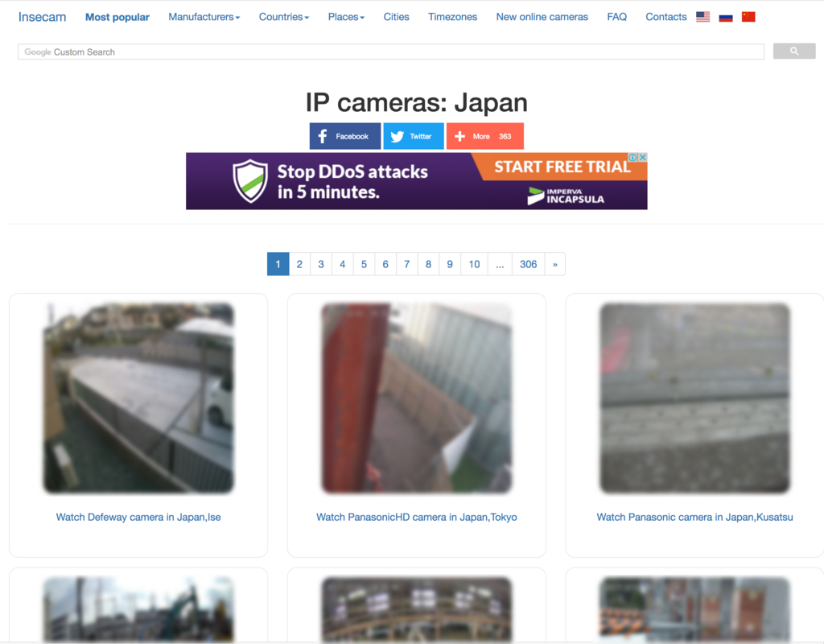
Task: Go to pagination page 10
Action: click(475, 264)
